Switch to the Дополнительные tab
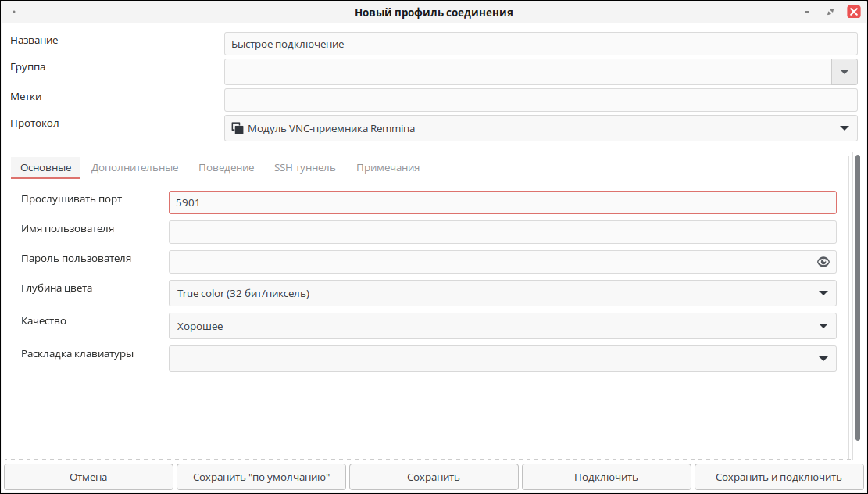This screenshot has height=494, width=868. 134,167
